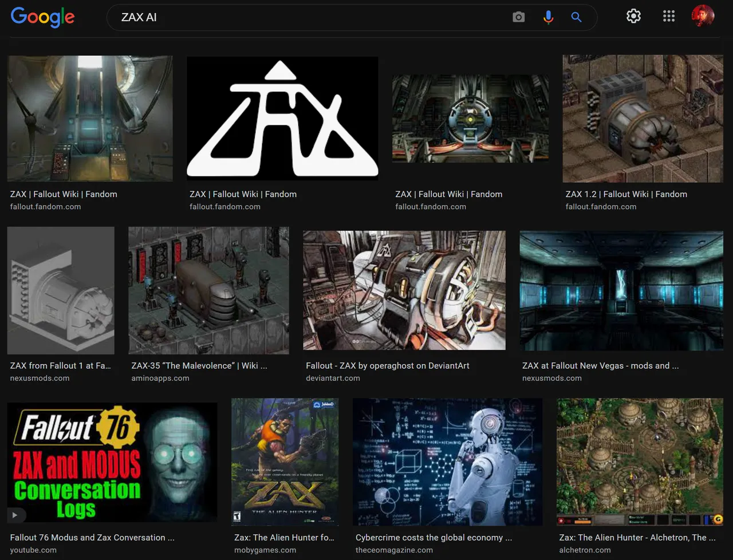
Task: Open the Alien Hunter village gameplay thumbnail
Action: [640, 462]
